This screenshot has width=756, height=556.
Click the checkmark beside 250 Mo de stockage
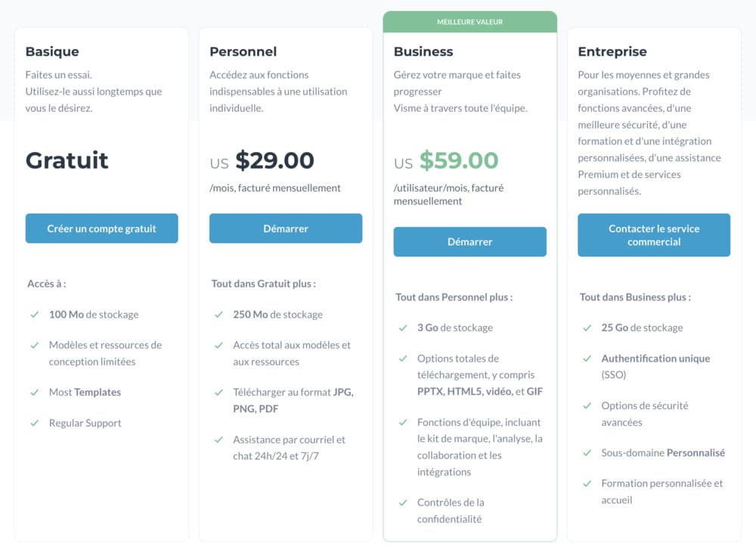[219, 314]
